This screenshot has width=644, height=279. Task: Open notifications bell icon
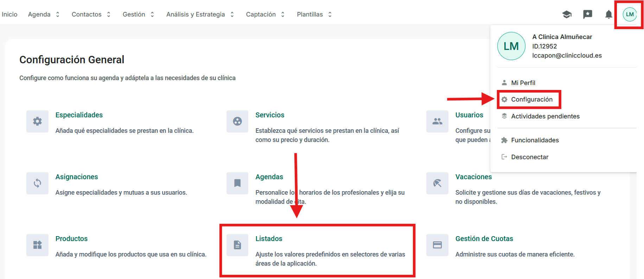[608, 14]
